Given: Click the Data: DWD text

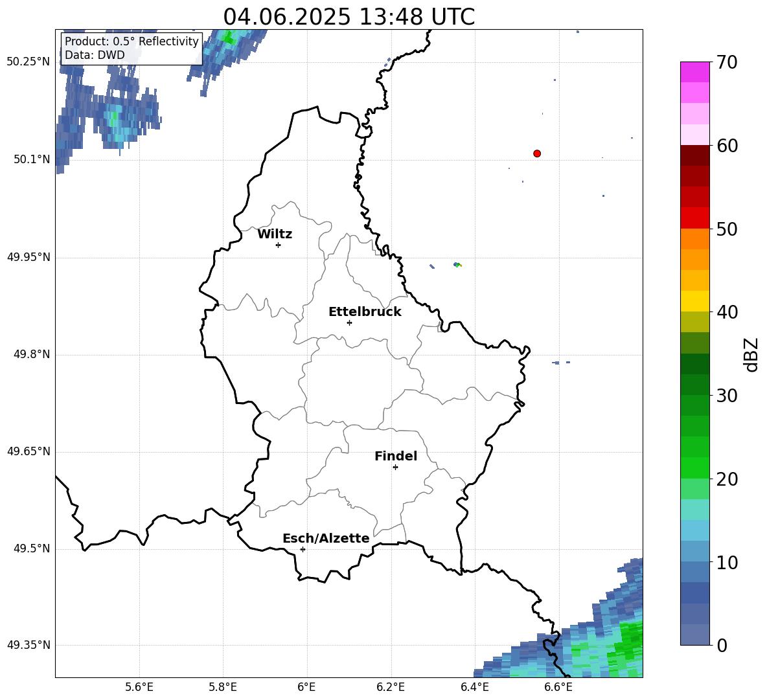Looking at the screenshot, I should coord(95,55).
